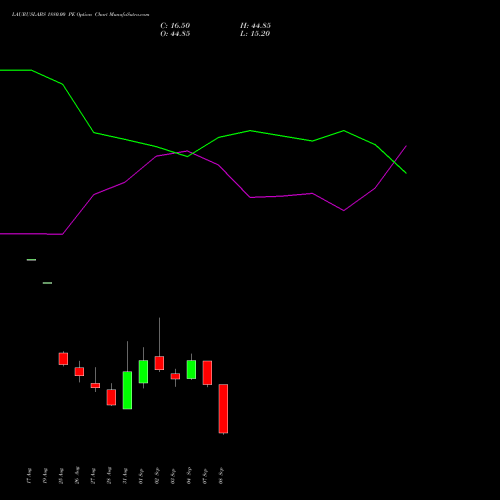
Task: Click the red candle above 28 Aug
Action: click(111, 397)
